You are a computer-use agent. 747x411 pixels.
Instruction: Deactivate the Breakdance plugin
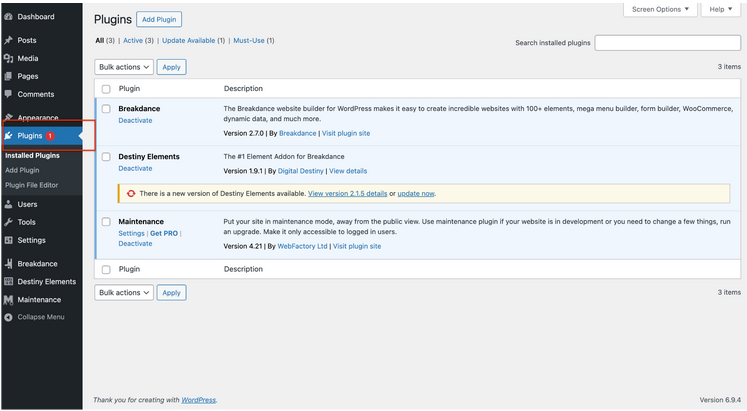(135, 120)
